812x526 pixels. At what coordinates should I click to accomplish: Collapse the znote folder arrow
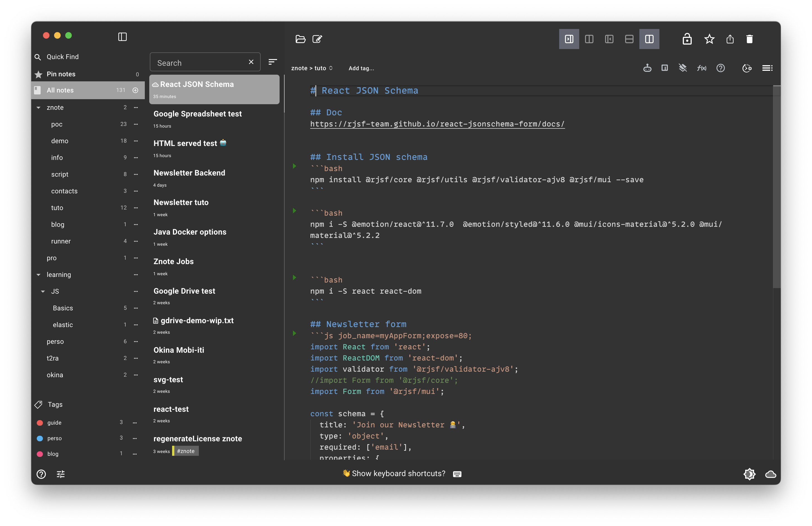point(38,108)
